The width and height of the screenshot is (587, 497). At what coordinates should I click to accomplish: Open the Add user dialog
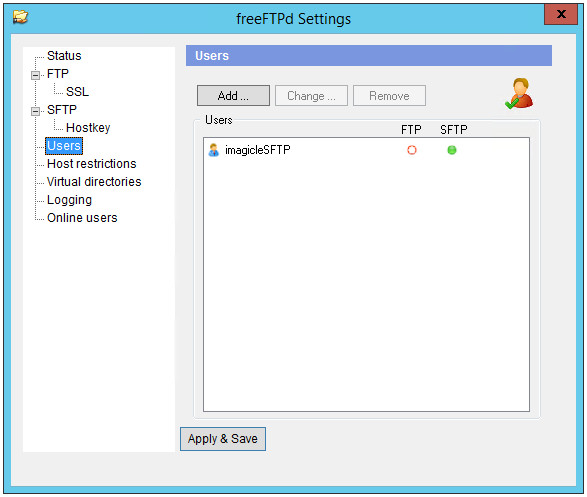point(233,96)
